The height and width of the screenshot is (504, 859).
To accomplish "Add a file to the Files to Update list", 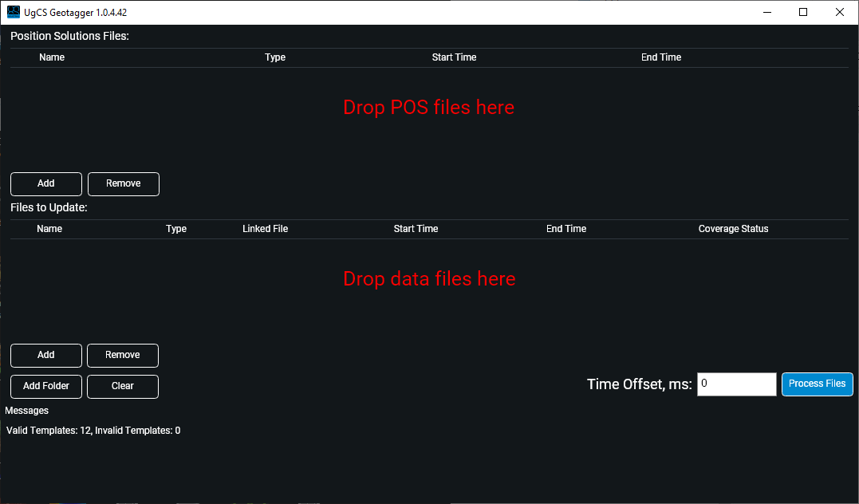I will (46, 355).
